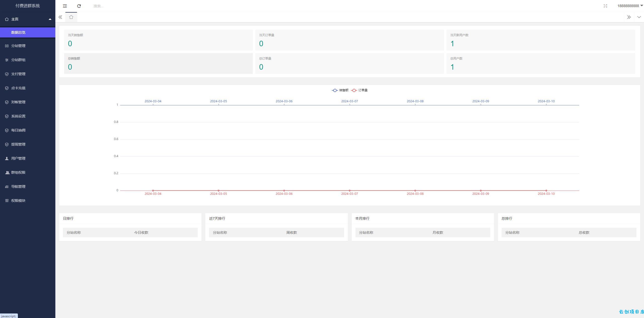Toggle 销售额 series in chart legend
644x318 pixels.
click(340, 90)
